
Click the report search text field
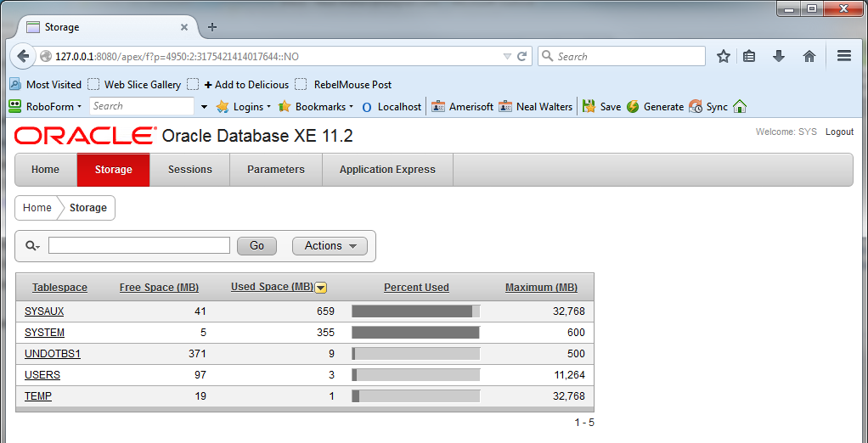pyautogui.click(x=139, y=245)
